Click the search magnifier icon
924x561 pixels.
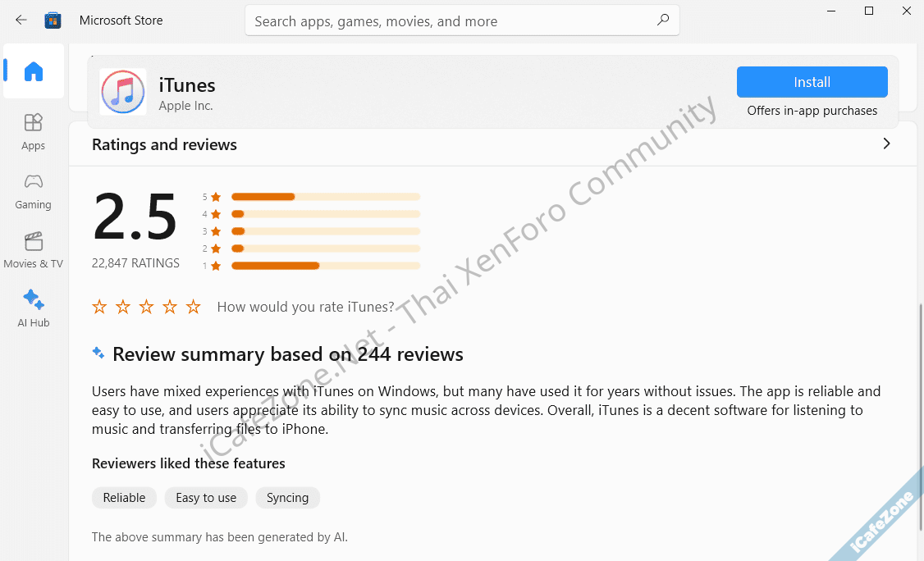pyautogui.click(x=663, y=21)
